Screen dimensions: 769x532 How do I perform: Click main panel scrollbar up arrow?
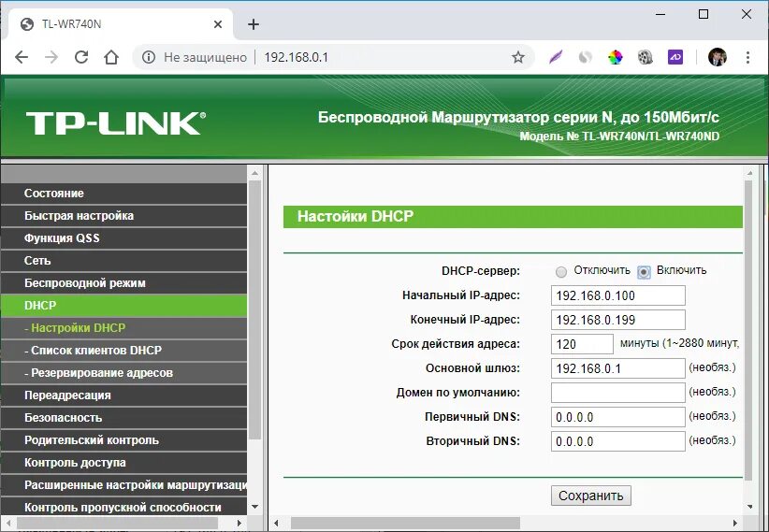point(749,173)
